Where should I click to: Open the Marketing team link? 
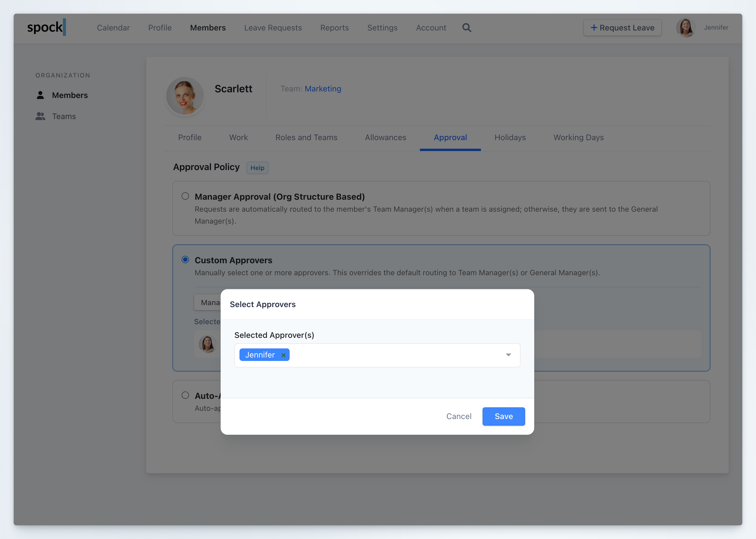click(x=322, y=89)
